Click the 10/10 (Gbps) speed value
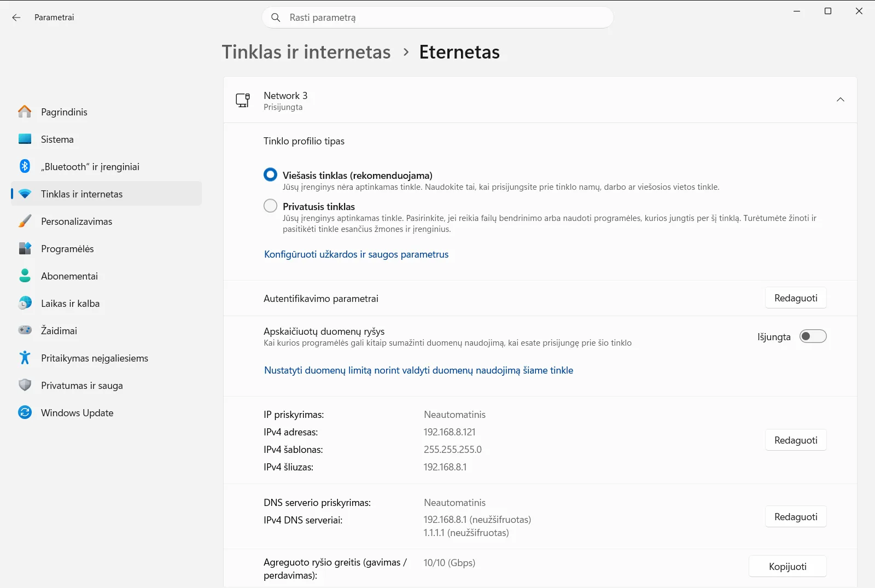This screenshot has height=588, width=875. tap(450, 563)
